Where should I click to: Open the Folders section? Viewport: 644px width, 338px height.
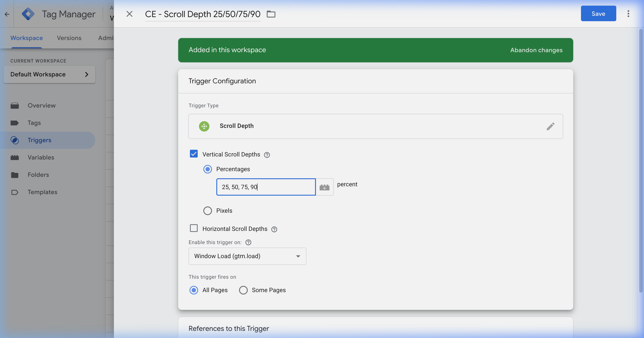tap(38, 175)
